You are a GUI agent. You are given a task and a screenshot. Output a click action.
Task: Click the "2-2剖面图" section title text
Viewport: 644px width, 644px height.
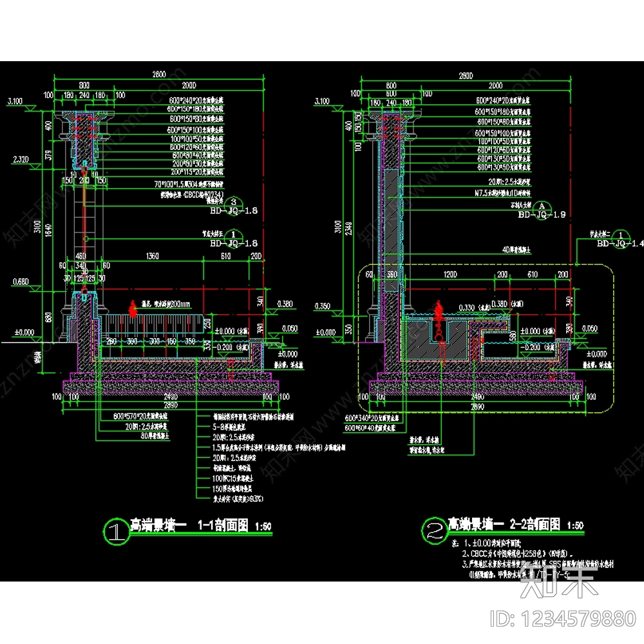[535, 524]
